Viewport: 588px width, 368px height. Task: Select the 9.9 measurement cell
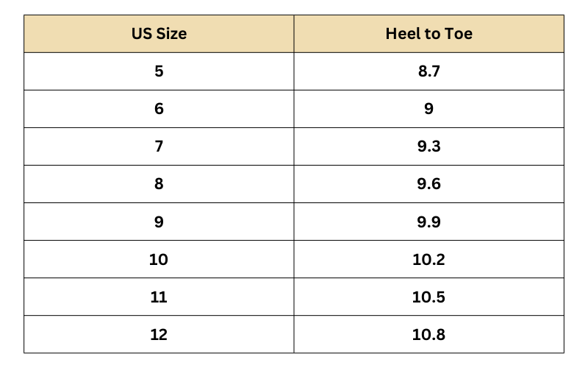(x=429, y=222)
